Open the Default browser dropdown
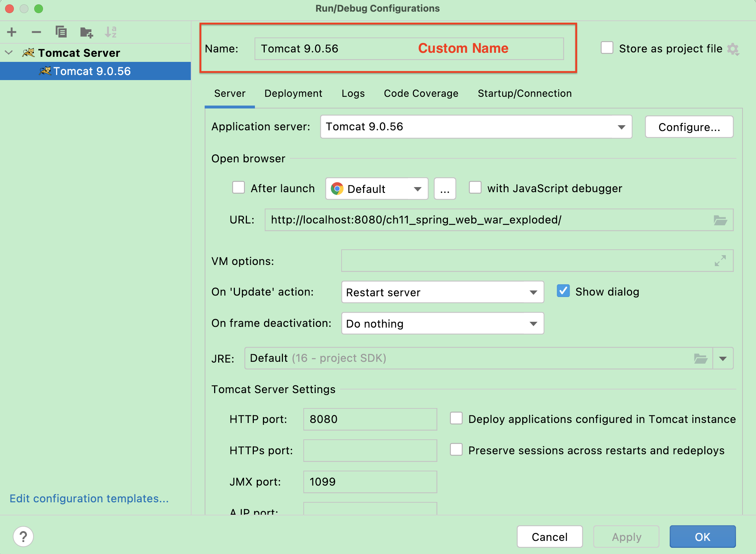 tap(377, 189)
